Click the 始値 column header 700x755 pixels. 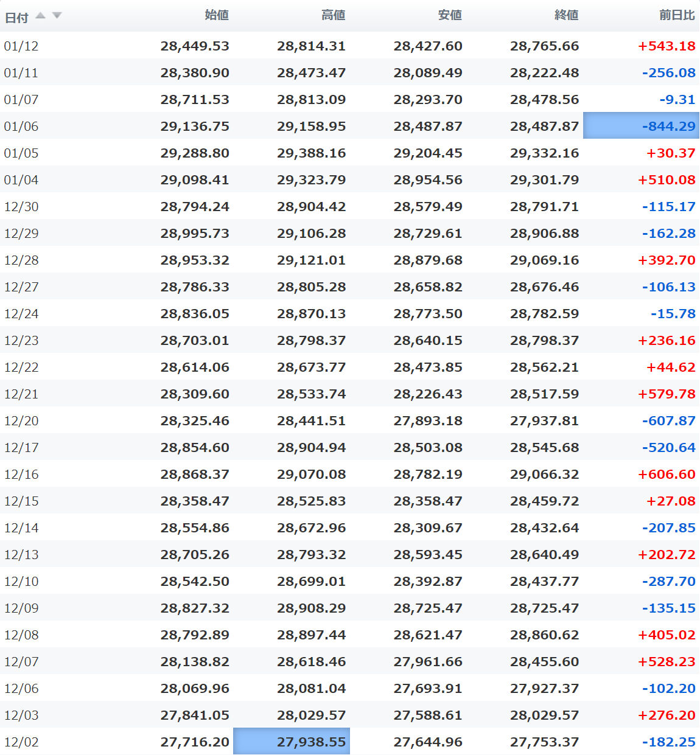point(217,15)
